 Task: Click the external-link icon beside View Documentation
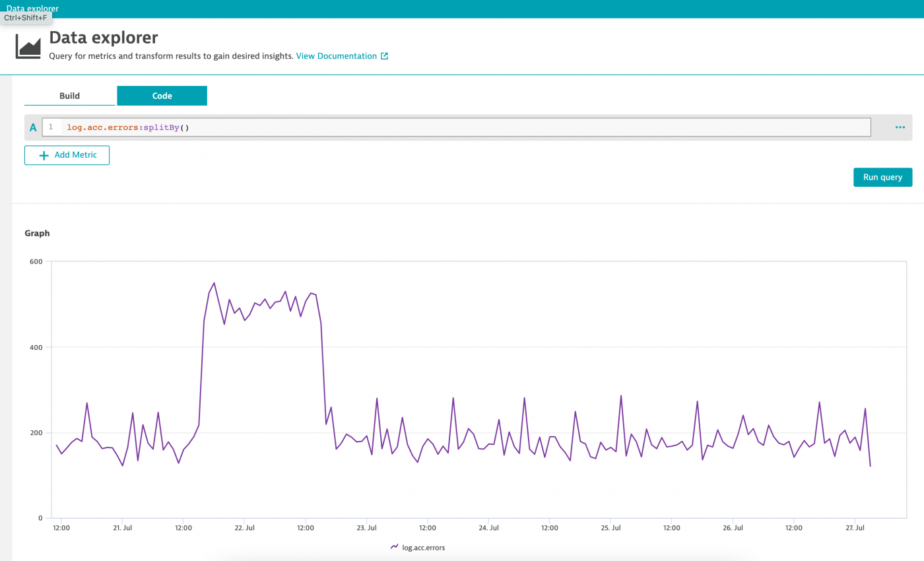tap(385, 56)
